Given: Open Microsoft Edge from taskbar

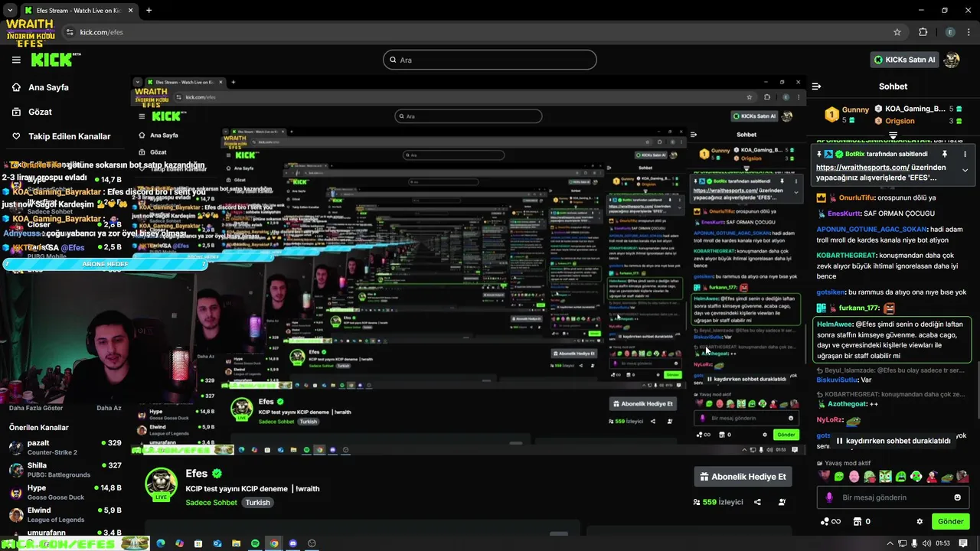Looking at the screenshot, I should click(161, 543).
